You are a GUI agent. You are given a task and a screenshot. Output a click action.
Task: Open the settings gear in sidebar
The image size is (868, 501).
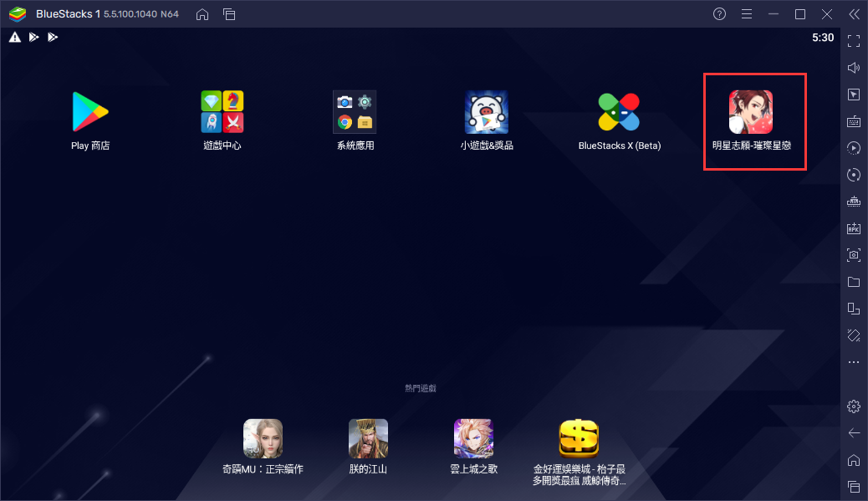tap(854, 406)
